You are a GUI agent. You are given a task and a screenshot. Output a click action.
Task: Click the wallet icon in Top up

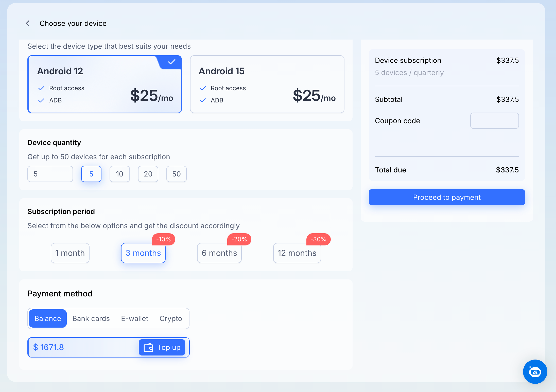pos(148,347)
